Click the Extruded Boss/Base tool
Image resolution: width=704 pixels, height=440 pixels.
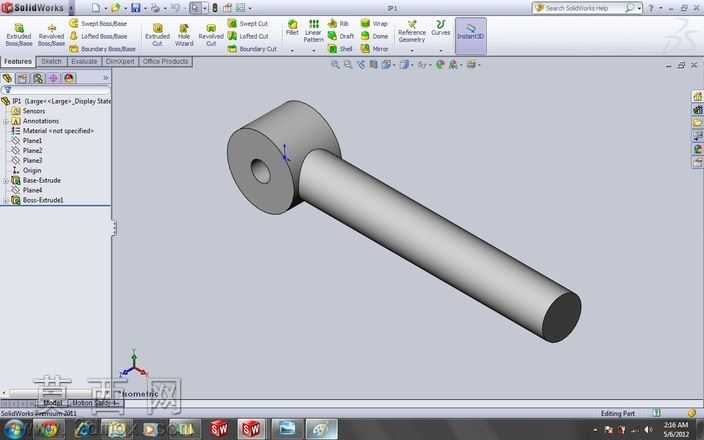(19, 35)
